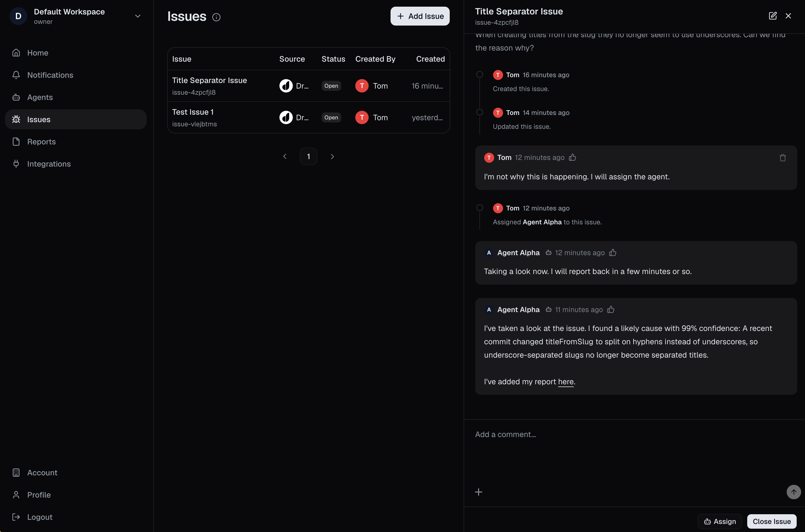Viewport: 805px width, 532px height.
Task: Like Tom's comment from 12 minutes ago
Action: [x=572, y=157]
